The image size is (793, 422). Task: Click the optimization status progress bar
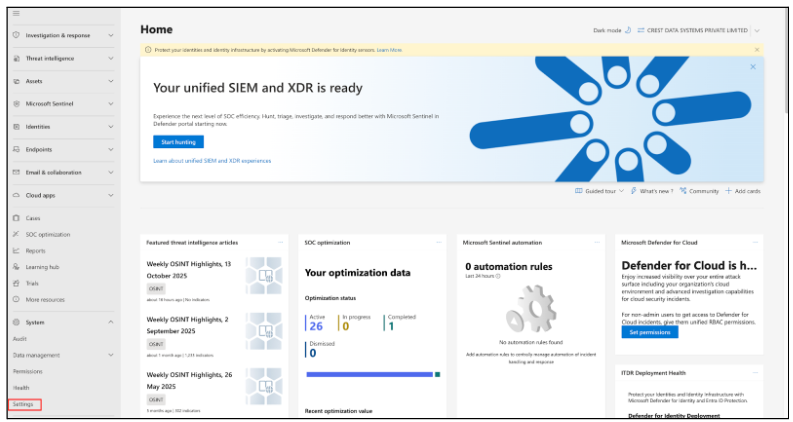click(371, 375)
